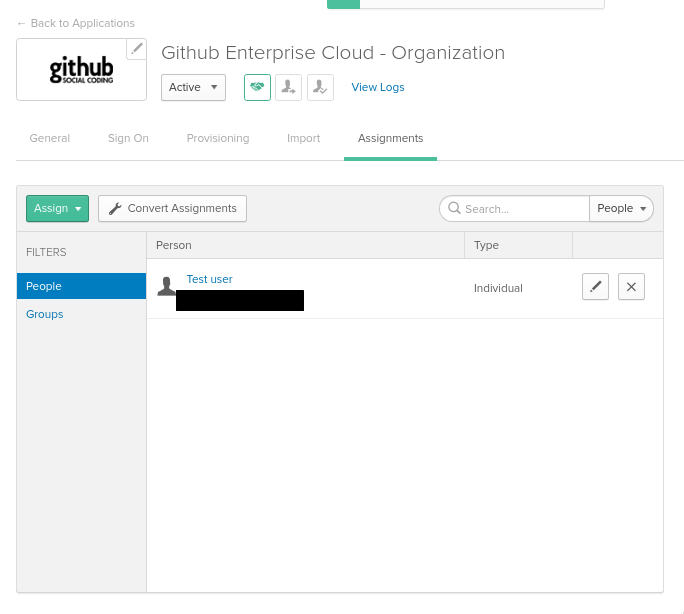This screenshot has width=684, height=614.
Task: Click the user import checkmark icon
Action: pyautogui.click(x=320, y=87)
